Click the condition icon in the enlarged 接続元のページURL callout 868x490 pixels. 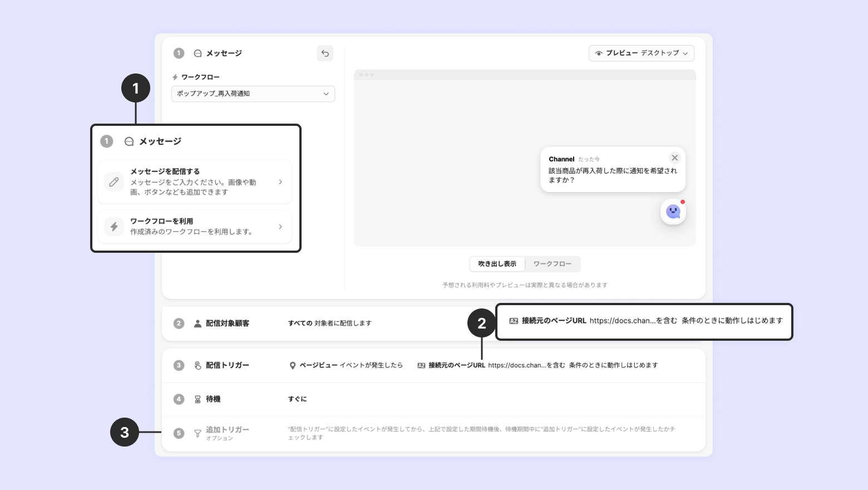pyautogui.click(x=514, y=321)
